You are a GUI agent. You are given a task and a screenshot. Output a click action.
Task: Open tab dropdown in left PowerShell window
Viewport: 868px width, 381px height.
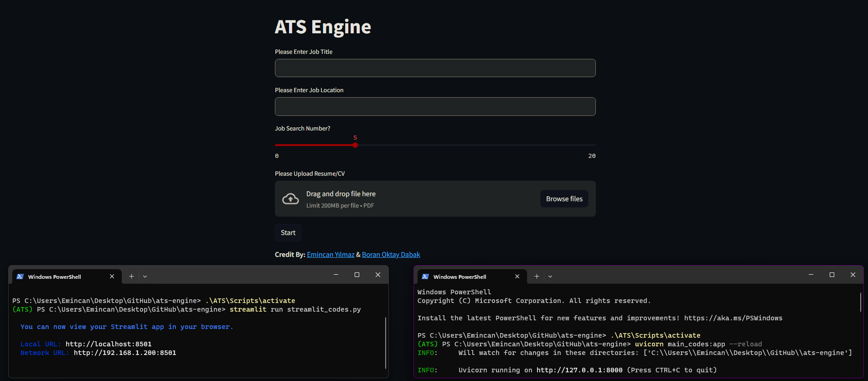pos(145,277)
